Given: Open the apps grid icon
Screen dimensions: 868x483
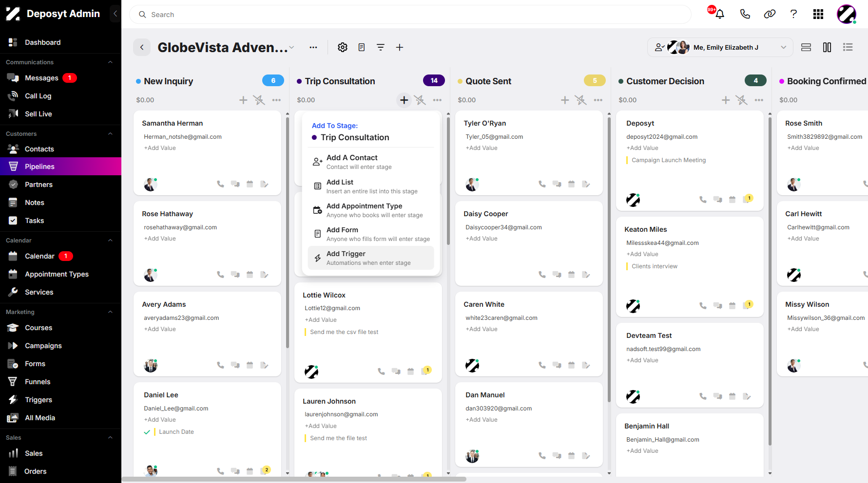Looking at the screenshot, I should [x=818, y=14].
